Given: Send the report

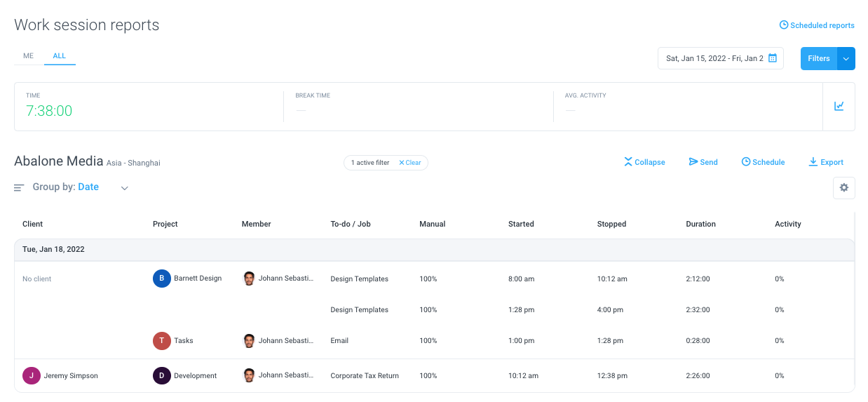Looking at the screenshot, I should coord(703,162).
